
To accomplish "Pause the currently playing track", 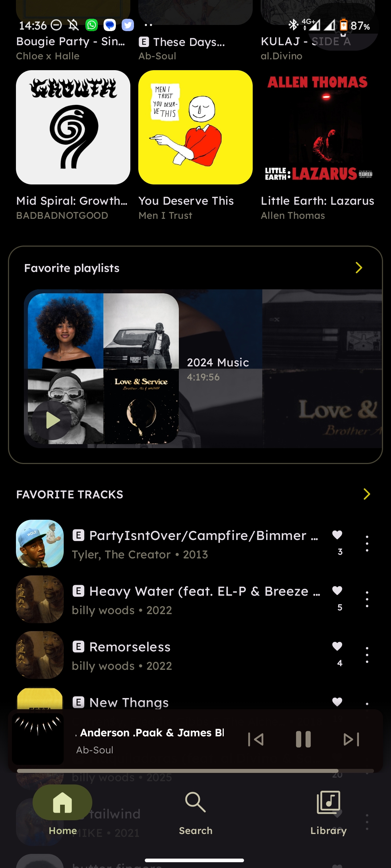I will 303,739.
